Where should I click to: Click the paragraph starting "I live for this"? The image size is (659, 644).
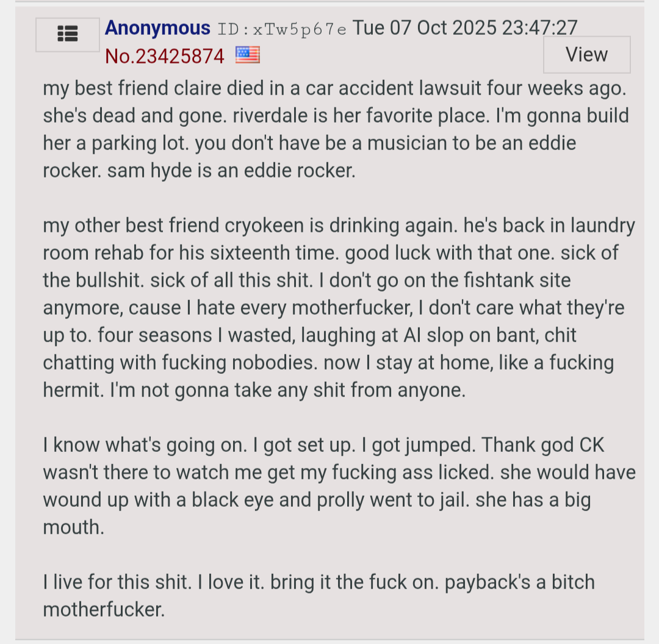pos(317,595)
